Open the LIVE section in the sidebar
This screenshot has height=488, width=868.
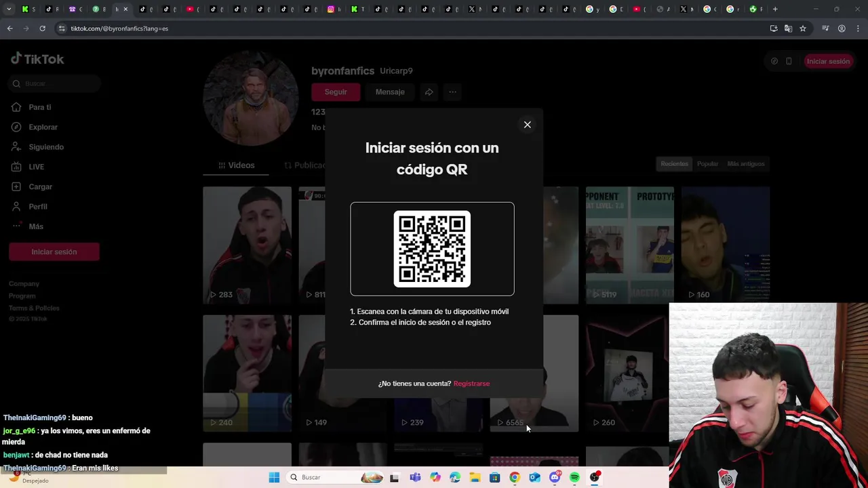click(36, 167)
